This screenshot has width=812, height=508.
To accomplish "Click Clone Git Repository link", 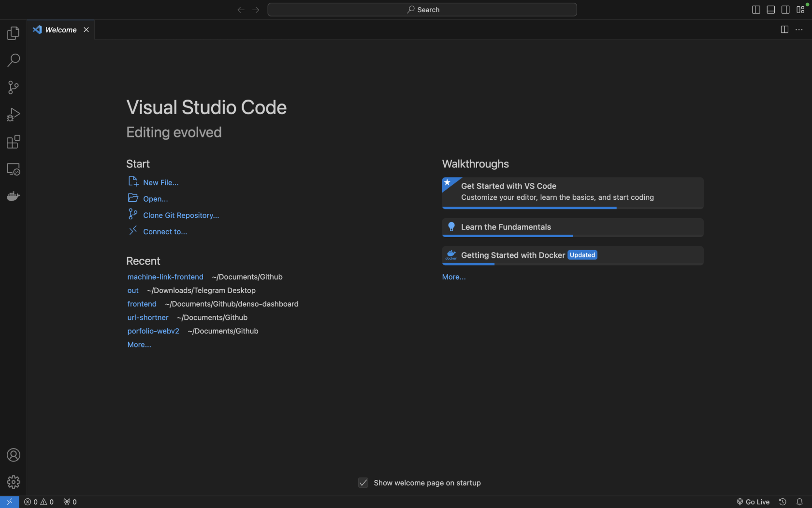I will tap(181, 215).
